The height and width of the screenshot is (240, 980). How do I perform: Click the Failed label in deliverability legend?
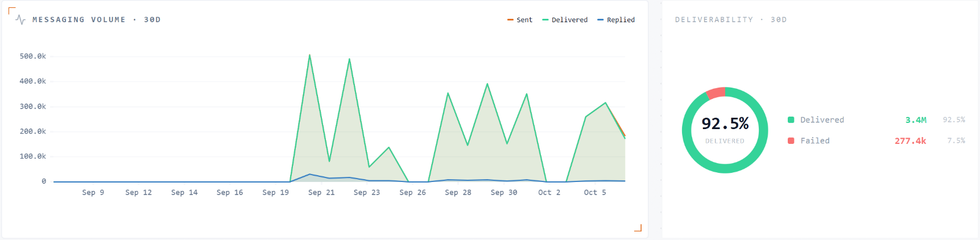pyautogui.click(x=815, y=140)
